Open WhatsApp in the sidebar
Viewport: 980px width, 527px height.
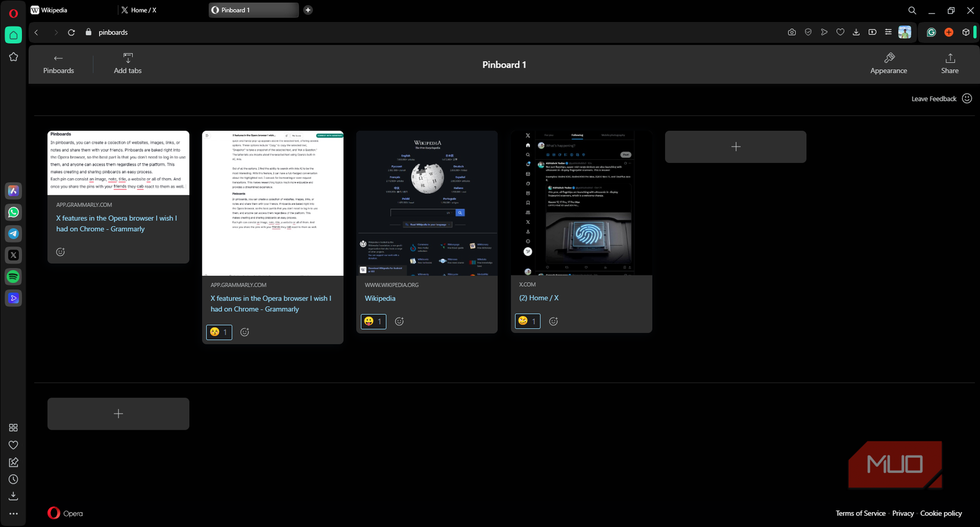pyautogui.click(x=13, y=212)
